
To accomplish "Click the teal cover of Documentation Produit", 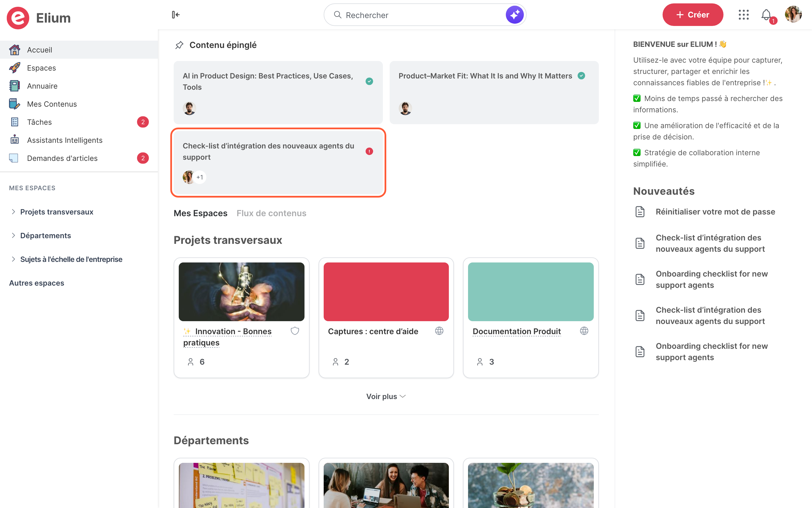I will 531,292.
